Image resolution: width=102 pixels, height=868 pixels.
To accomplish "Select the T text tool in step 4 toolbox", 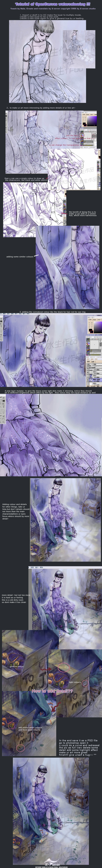I will coord(4,407).
